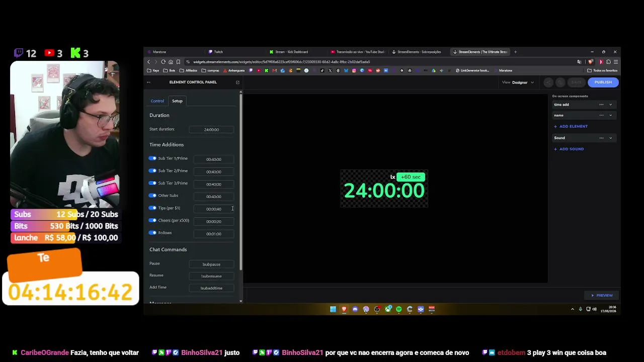Expand the Sound component

(x=611, y=138)
